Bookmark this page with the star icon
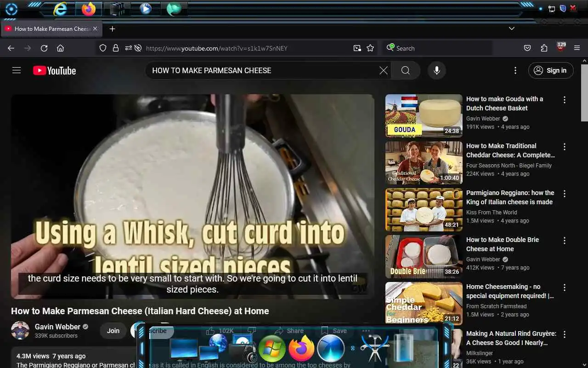The image size is (588, 368). pyautogui.click(x=370, y=48)
